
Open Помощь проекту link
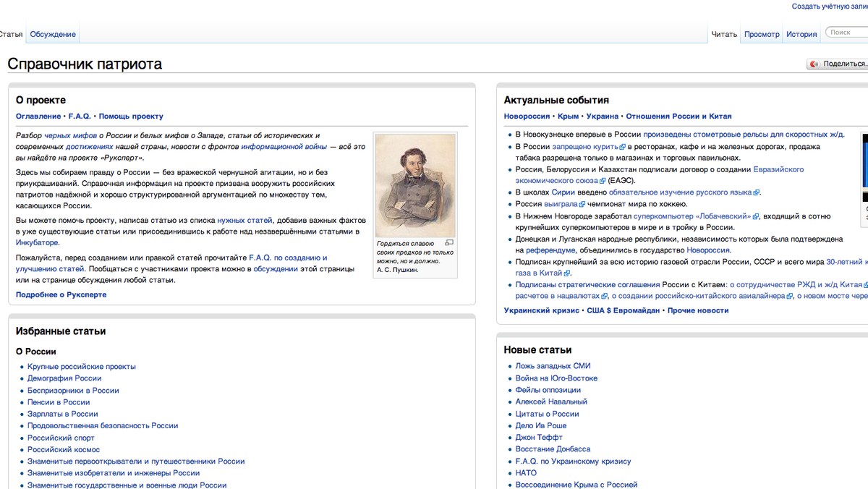(131, 116)
